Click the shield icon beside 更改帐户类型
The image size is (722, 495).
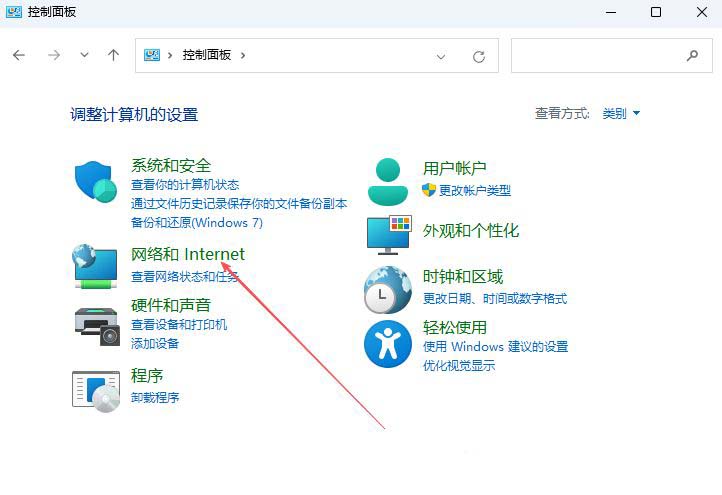tap(429, 190)
